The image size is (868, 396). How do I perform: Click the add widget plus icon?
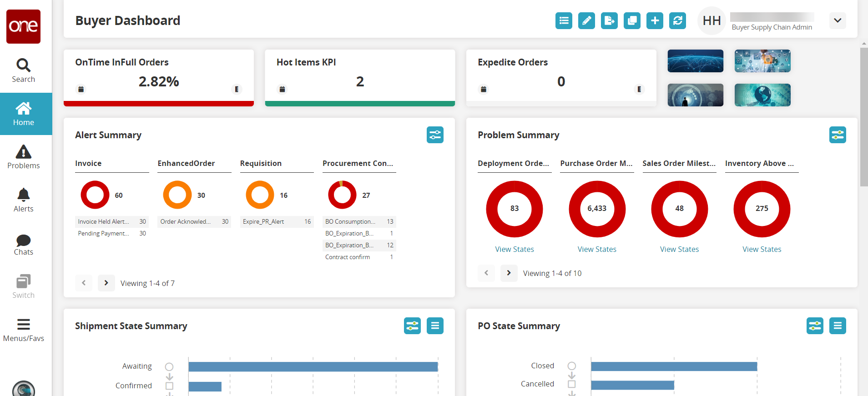pyautogui.click(x=655, y=20)
